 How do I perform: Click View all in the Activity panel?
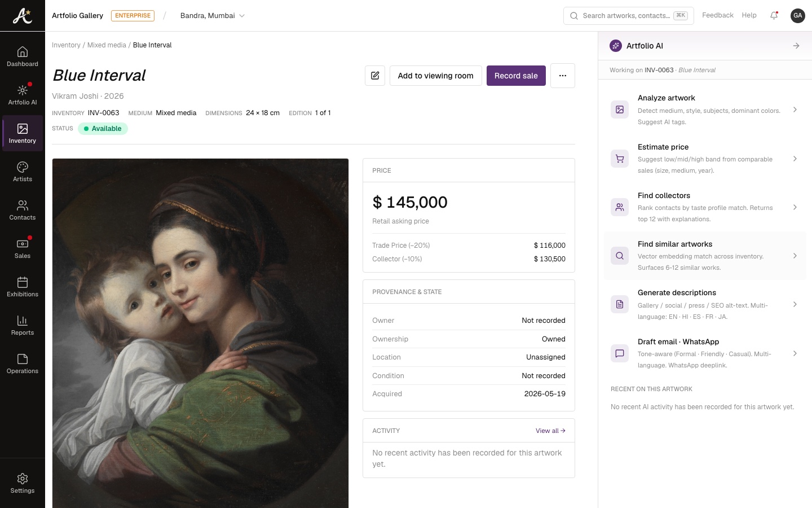pos(550,431)
